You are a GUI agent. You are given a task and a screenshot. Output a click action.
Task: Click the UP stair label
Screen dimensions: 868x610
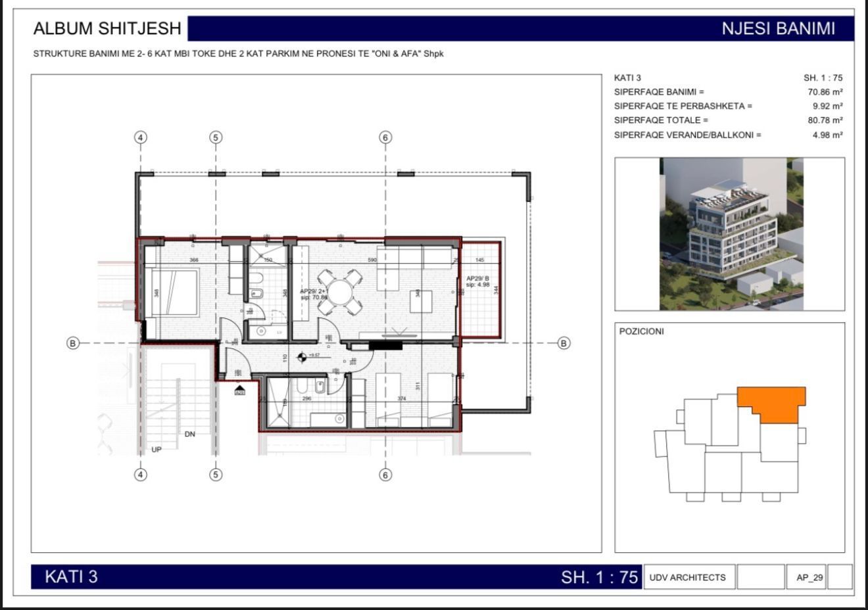[x=157, y=450]
